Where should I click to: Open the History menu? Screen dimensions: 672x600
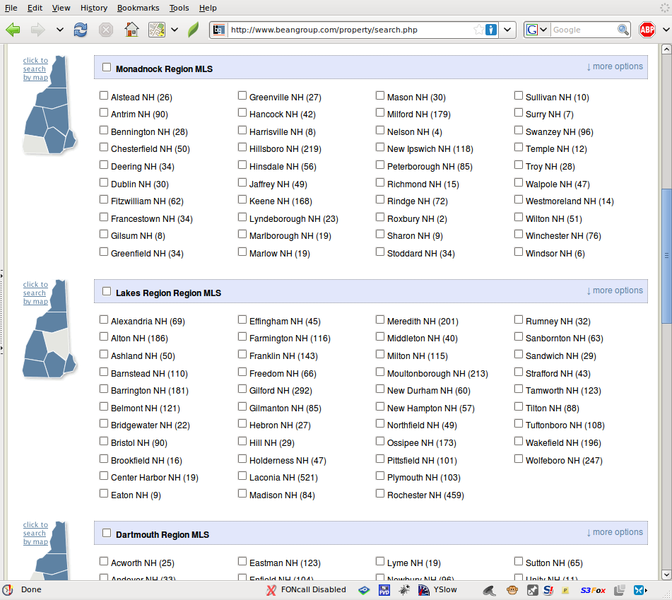coord(93,7)
